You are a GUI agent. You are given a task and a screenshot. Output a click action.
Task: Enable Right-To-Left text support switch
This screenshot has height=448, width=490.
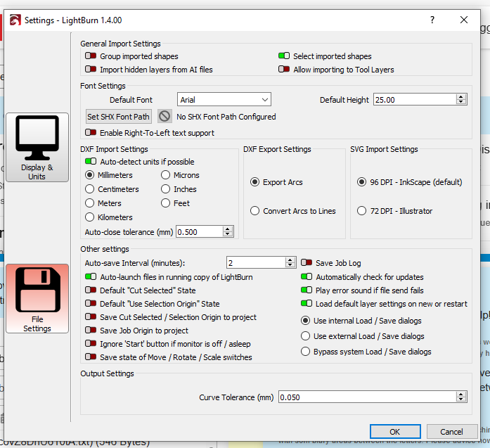[91, 132]
